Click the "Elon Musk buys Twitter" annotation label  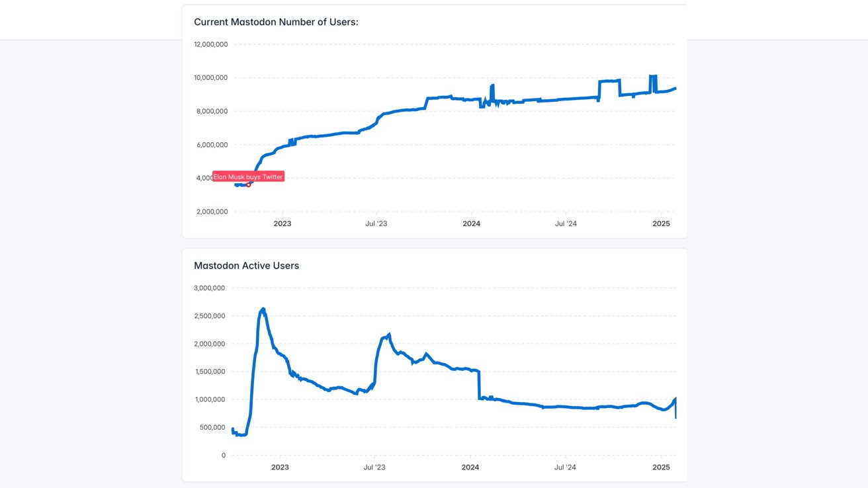[248, 177]
